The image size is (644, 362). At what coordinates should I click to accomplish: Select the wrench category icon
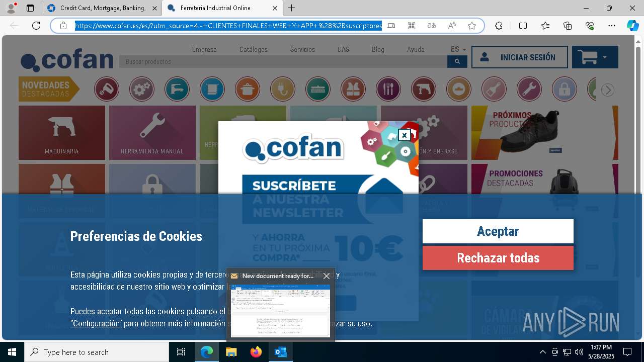[529, 89]
